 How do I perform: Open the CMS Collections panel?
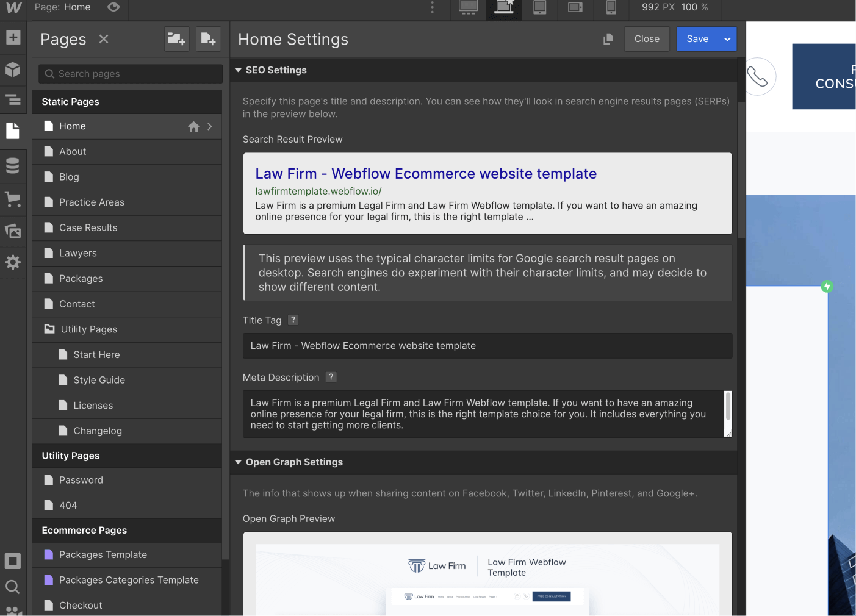[13, 165]
